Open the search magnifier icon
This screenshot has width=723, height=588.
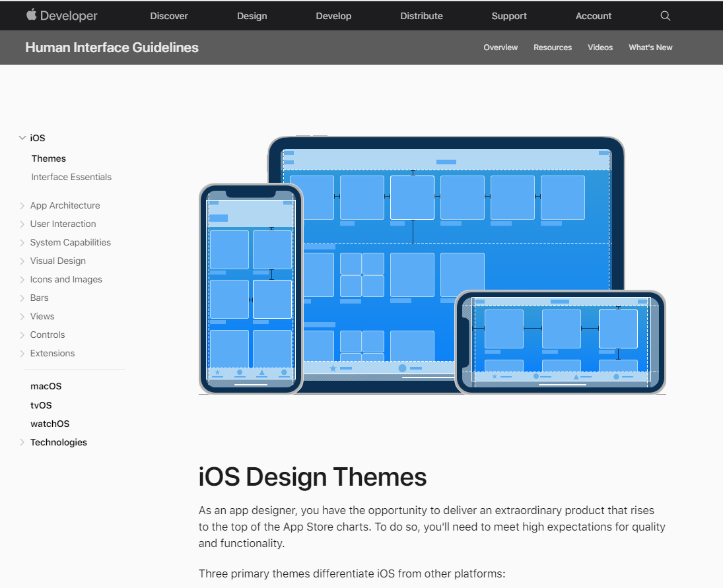click(665, 16)
